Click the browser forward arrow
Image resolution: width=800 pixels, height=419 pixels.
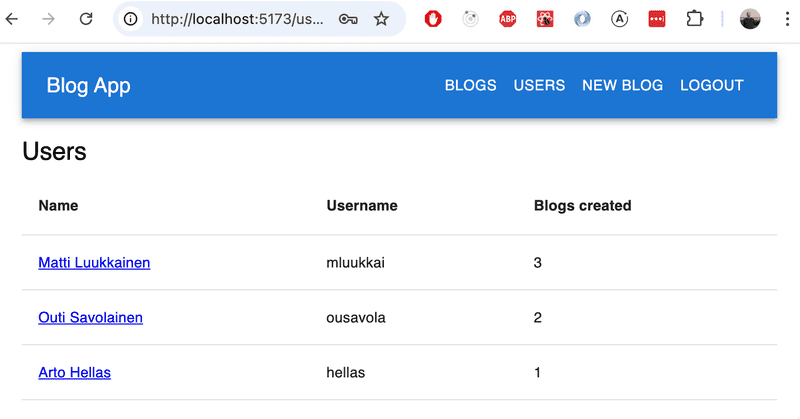coord(48,19)
